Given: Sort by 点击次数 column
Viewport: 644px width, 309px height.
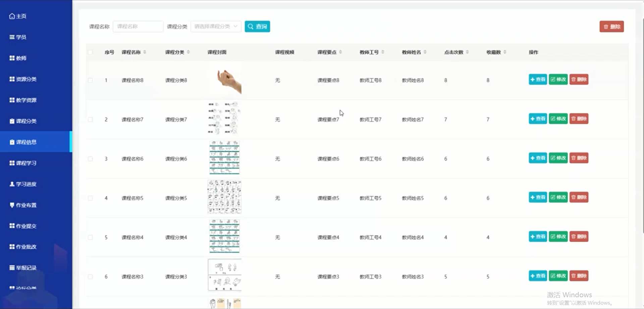Looking at the screenshot, I should coord(454,52).
